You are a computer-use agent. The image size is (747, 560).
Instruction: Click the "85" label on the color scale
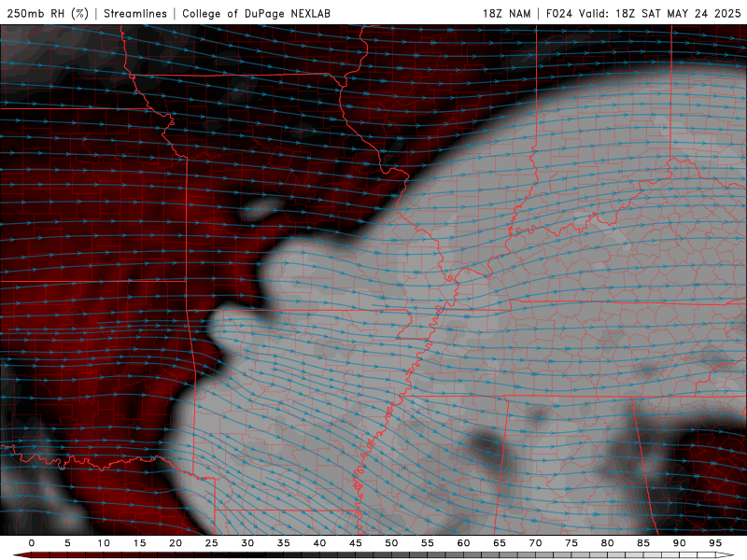[x=643, y=543]
